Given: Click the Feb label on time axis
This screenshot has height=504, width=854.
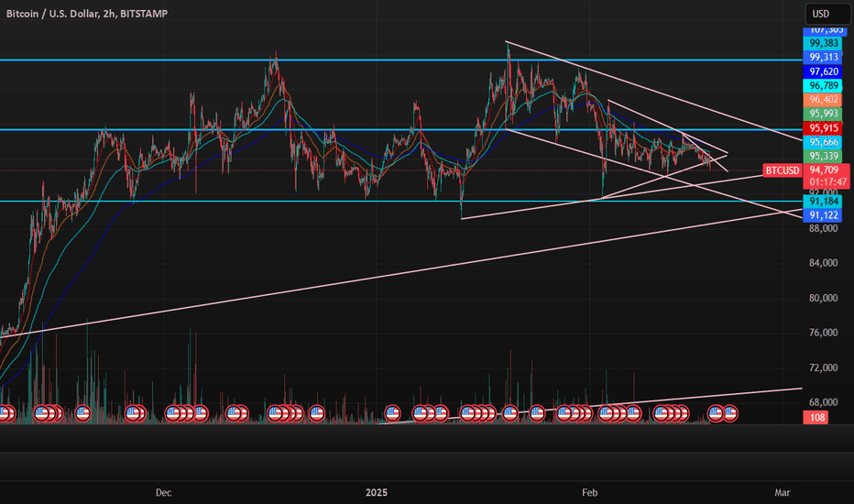Looking at the screenshot, I should click(x=589, y=493).
